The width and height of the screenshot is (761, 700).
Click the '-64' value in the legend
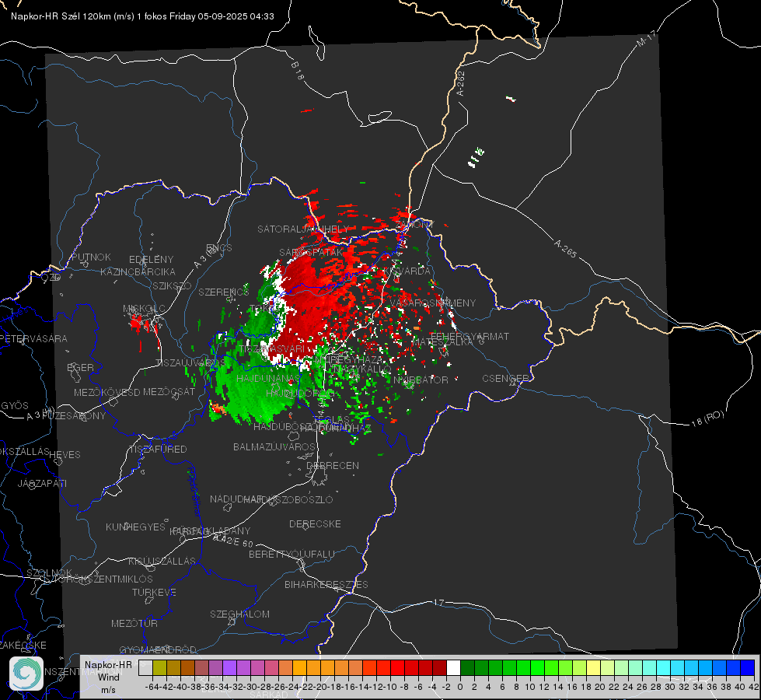click(152, 687)
